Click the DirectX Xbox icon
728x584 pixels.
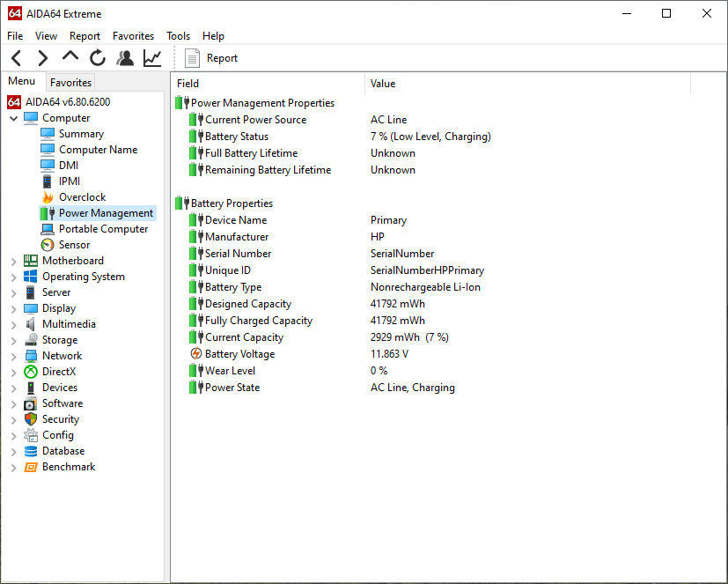click(x=31, y=372)
